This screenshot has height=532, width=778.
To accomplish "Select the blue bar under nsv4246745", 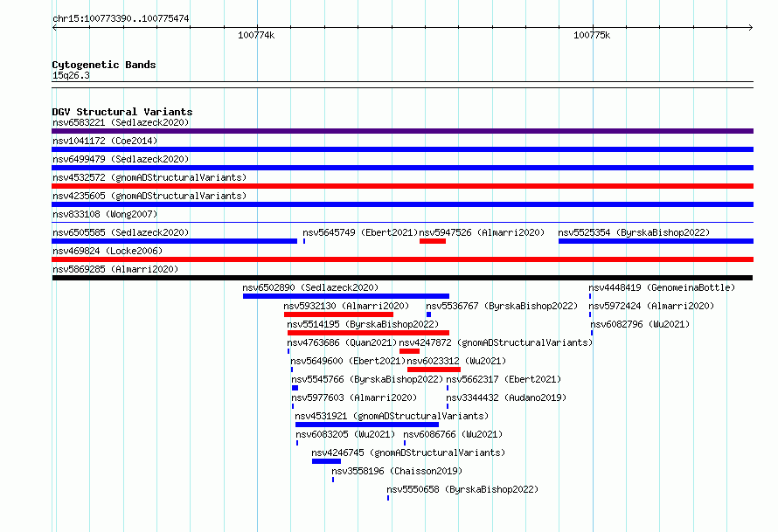I will pyautogui.click(x=326, y=461).
